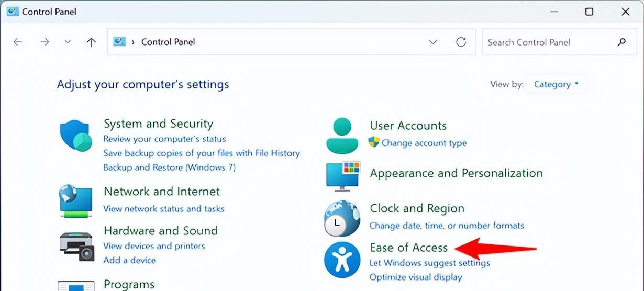Image resolution: width=644 pixels, height=291 pixels.
Task: Click the User Accounts person icon
Action: tap(342, 135)
